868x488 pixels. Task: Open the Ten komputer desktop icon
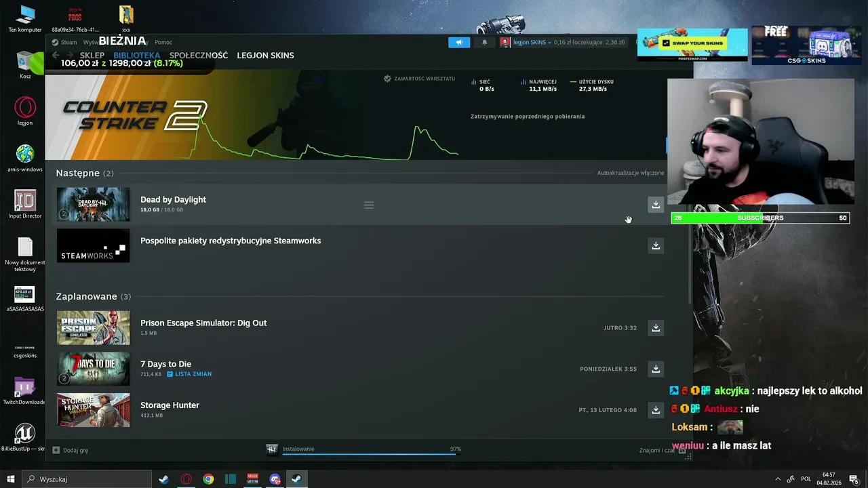point(25,18)
